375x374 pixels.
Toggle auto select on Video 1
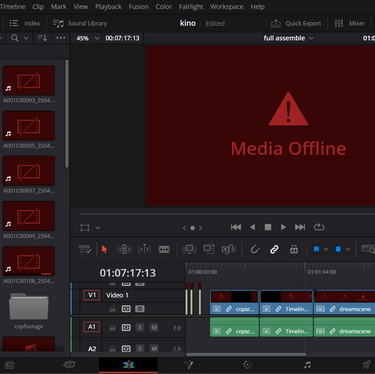pos(126,309)
